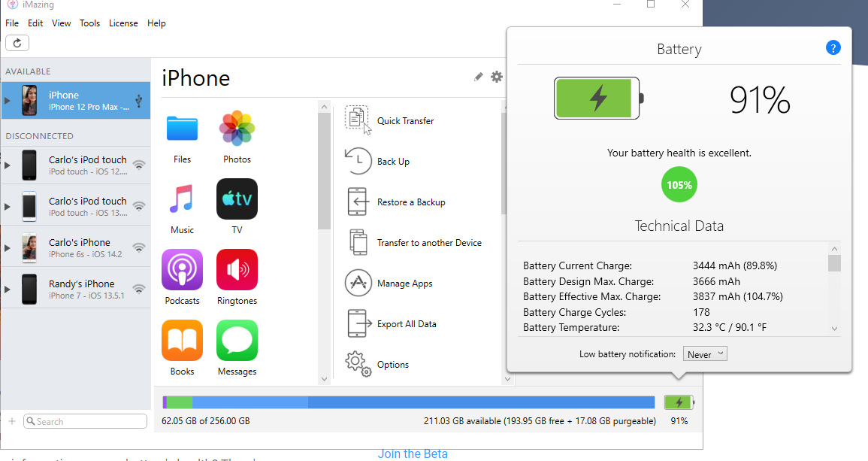868x461 pixels.
Task: Open the Tools menu
Action: click(89, 23)
